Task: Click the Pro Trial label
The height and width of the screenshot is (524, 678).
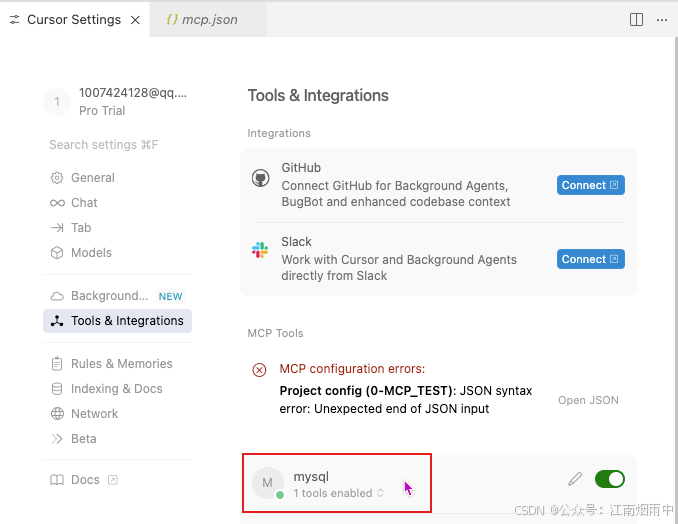Action: click(x=102, y=111)
